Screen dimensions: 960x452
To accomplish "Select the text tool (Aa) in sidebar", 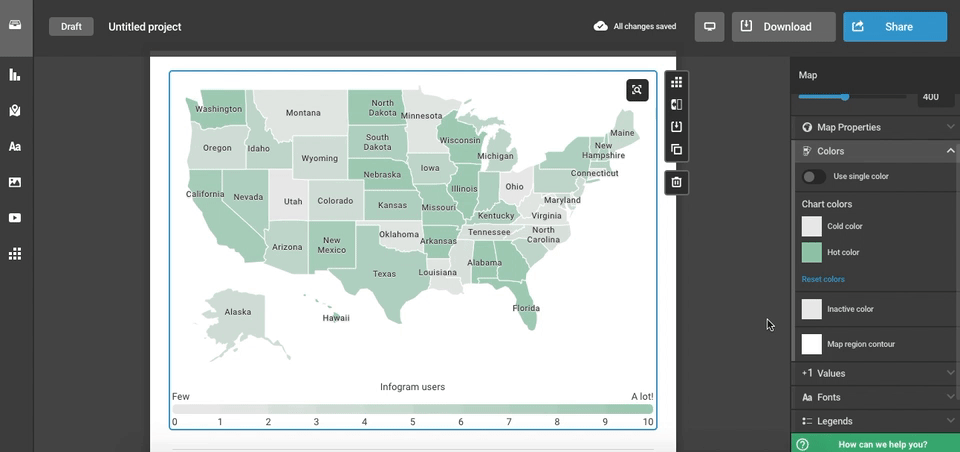I will [15, 147].
